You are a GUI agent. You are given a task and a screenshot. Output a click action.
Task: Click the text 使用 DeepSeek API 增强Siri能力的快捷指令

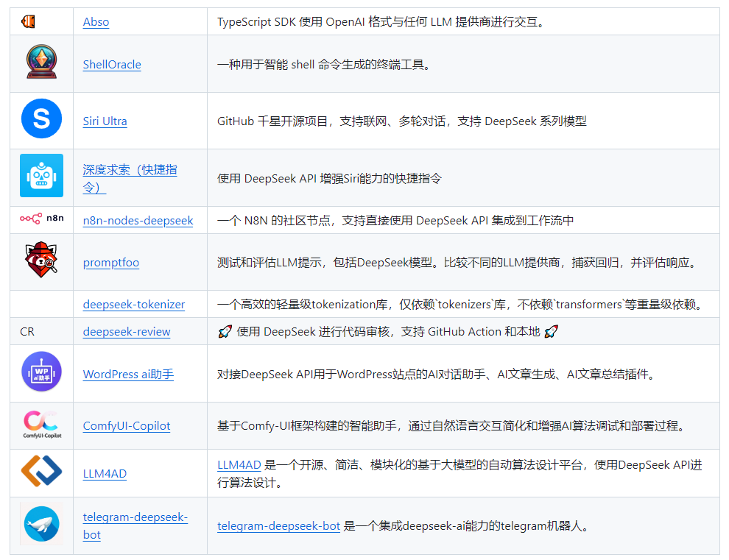[x=329, y=179]
